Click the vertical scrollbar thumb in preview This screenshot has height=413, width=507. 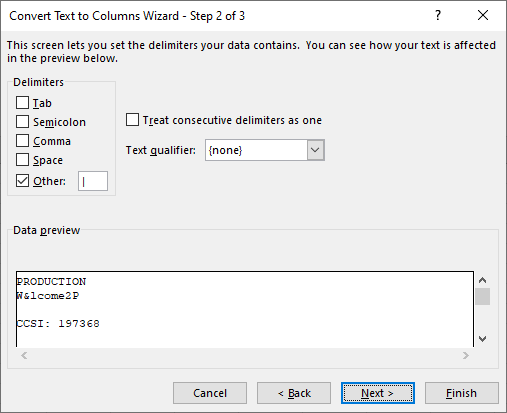[x=482, y=296]
